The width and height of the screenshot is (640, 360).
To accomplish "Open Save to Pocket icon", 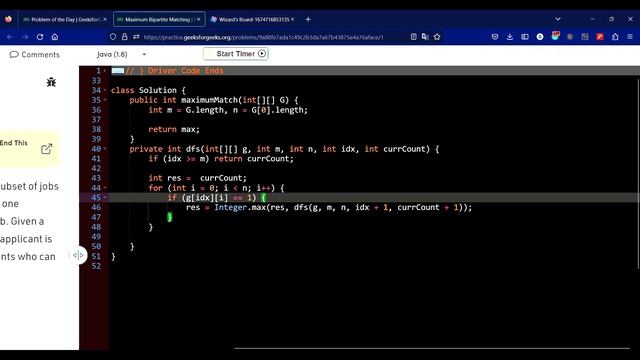I will pyautogui.click(x=495, y=37).
